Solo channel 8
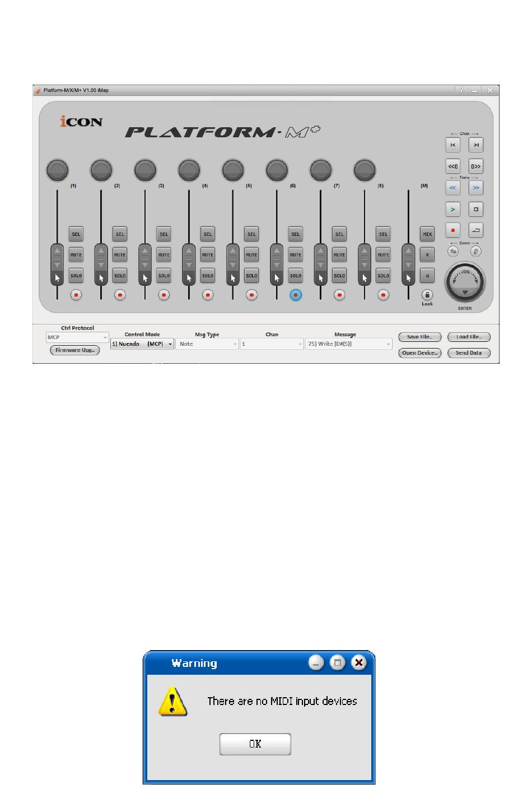 point(384,276)
